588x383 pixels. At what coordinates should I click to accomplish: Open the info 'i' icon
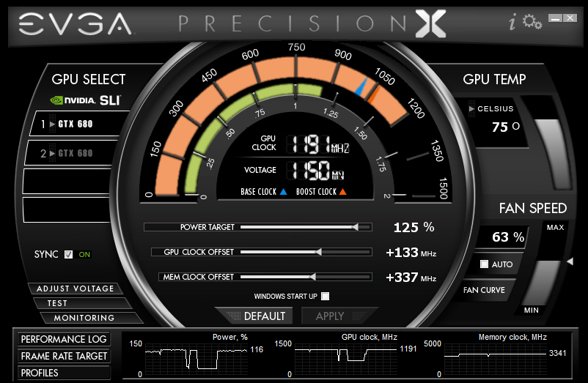point(512,22)
